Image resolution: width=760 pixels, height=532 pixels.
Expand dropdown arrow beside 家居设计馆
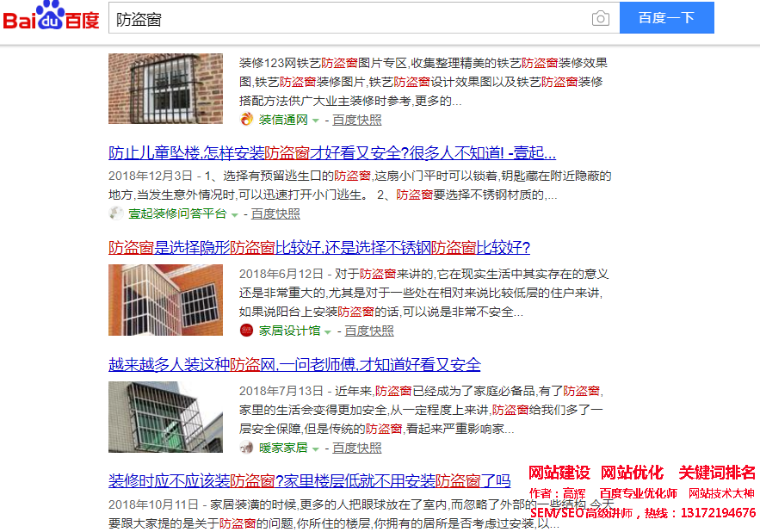pos(328,331)
